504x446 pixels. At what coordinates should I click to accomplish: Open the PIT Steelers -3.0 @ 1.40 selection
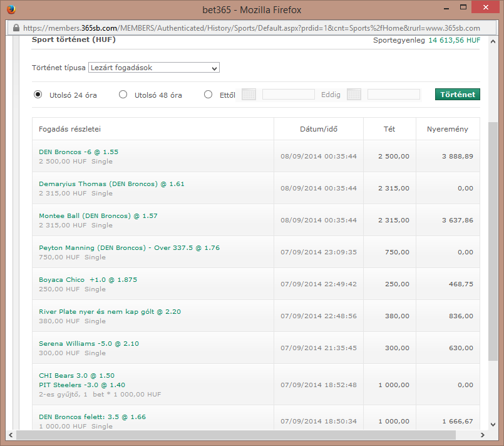click(x=82, y=385)
